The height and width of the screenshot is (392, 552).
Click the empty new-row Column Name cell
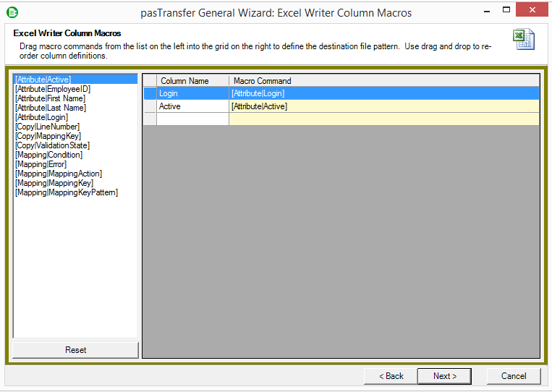coord(192,119)
